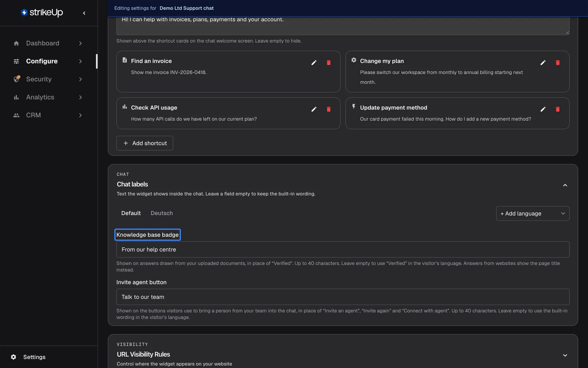Image resolution: width=588 pixels, height=368 pixels.
Task: Grab the welcome textarea resize handle
Action: [567, 33]
